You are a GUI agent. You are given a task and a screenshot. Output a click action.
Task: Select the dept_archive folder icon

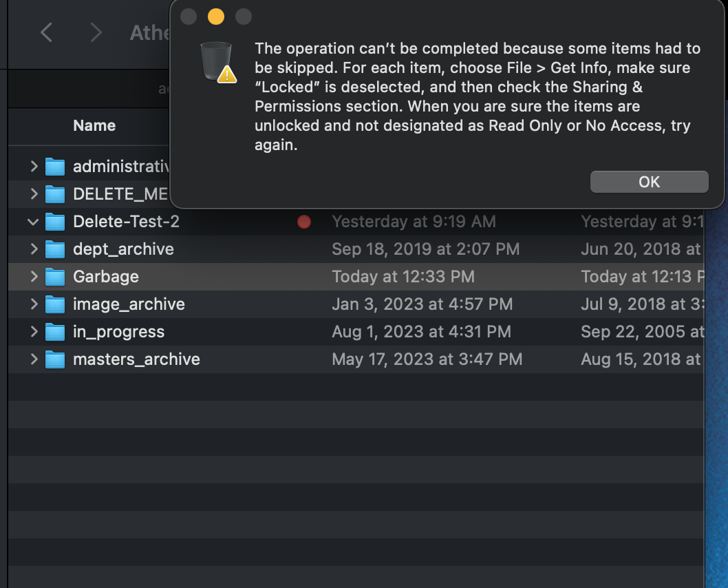[55, 249]
